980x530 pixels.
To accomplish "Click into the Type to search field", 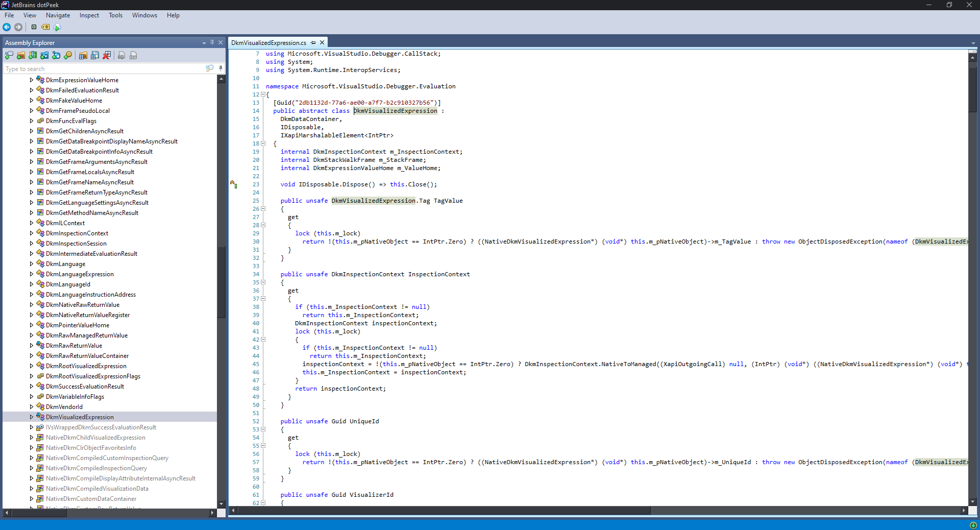I will pos(104,68).
